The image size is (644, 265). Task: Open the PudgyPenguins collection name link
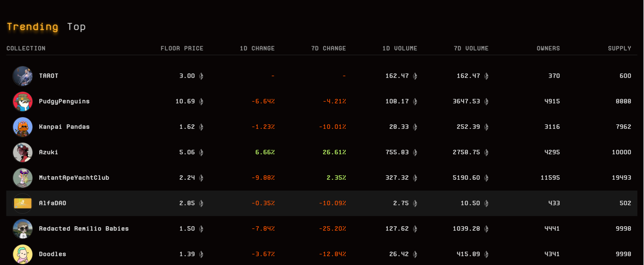click(x=64, y=101)
